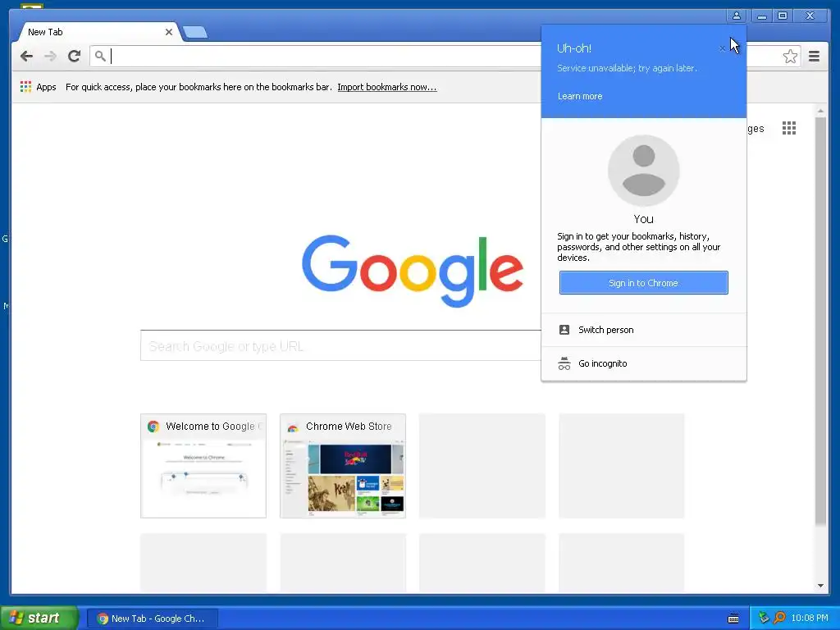The height and width of the screenshot is (630, 840).
Task: Open the Chrome hamburger menu
Action: point(814,57)
